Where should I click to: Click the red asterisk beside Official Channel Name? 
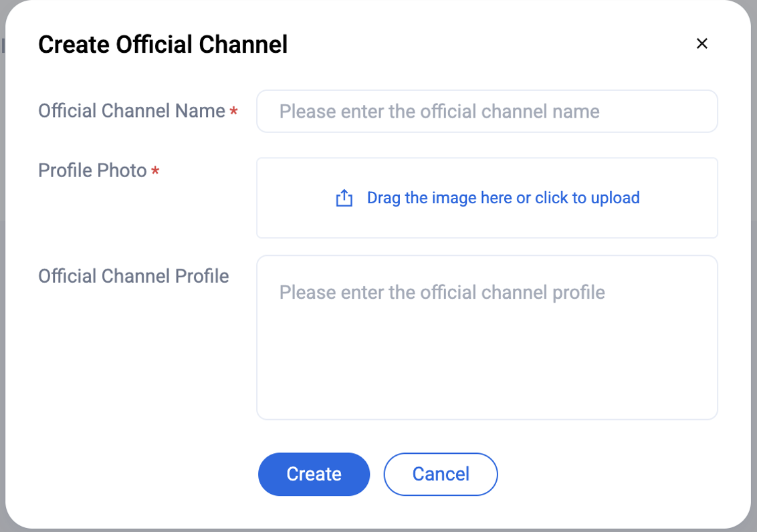point(233,112)
